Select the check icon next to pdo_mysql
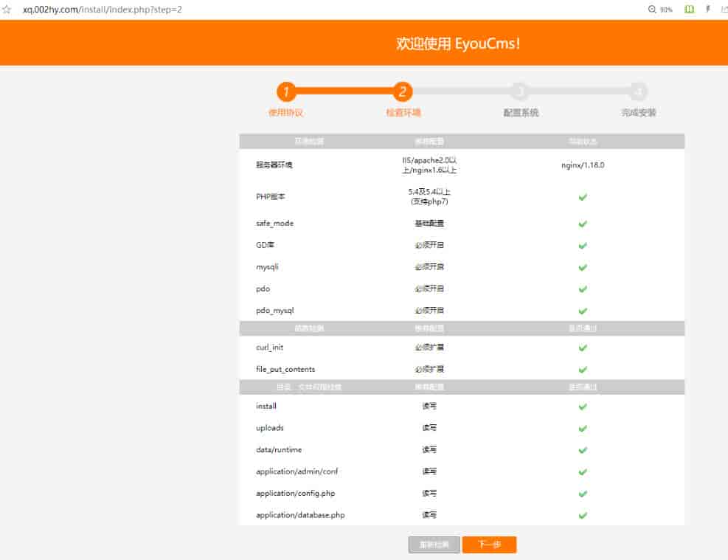The image size is (728, 560). click(x=583, y=311)
